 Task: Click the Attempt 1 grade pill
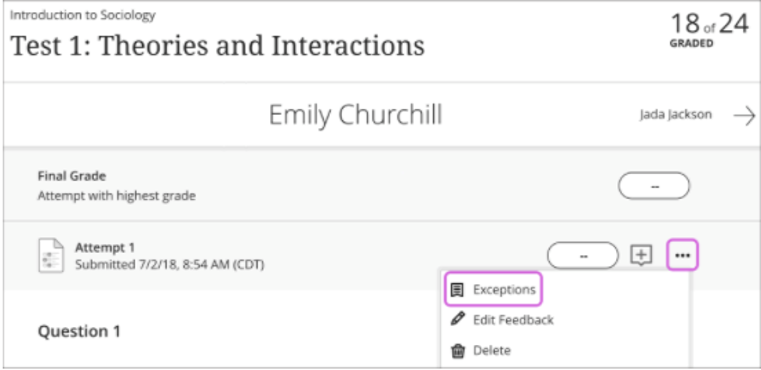pyautogui.click(x=582, y=255)
